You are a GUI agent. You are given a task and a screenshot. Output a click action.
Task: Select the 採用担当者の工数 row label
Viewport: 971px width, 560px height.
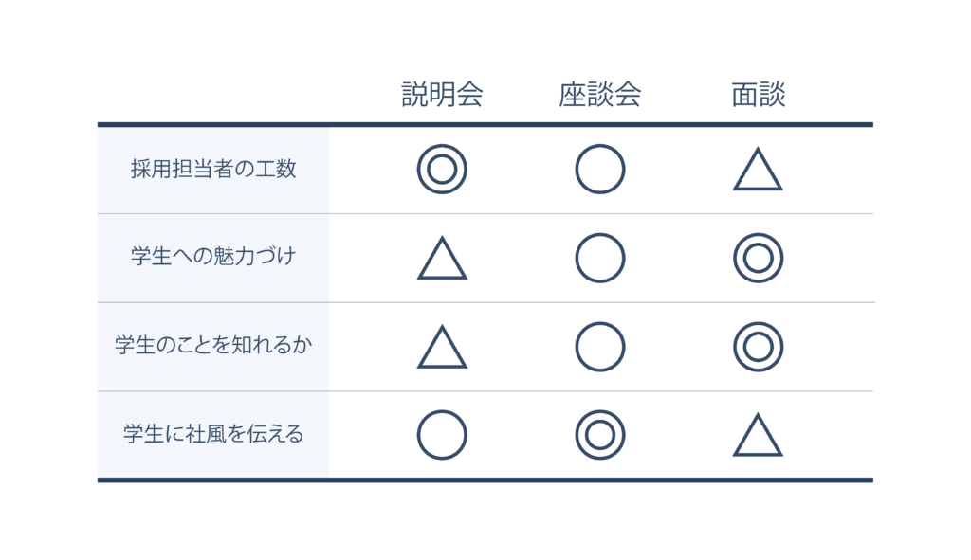(213, 169)
